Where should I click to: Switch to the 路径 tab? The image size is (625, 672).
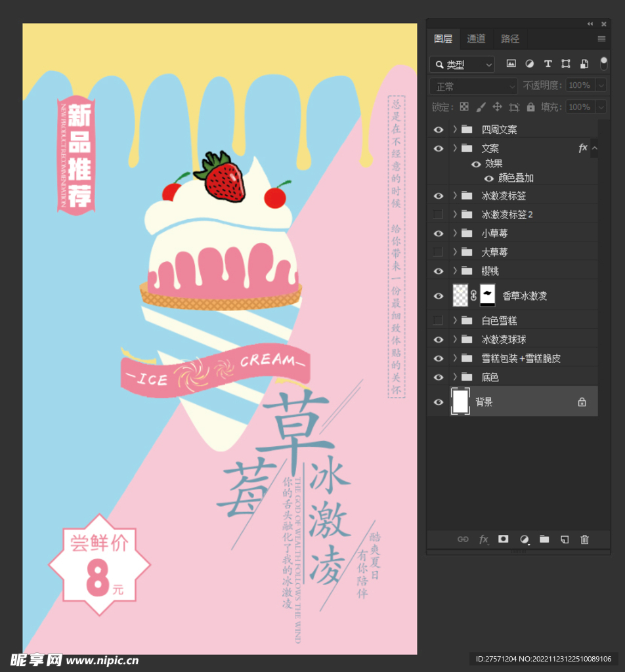tap(510, 39)
